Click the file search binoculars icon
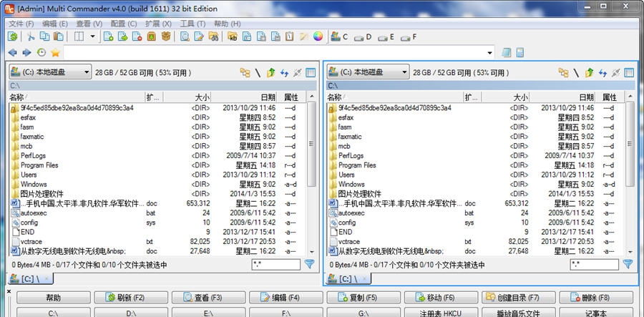 [213, 36]
